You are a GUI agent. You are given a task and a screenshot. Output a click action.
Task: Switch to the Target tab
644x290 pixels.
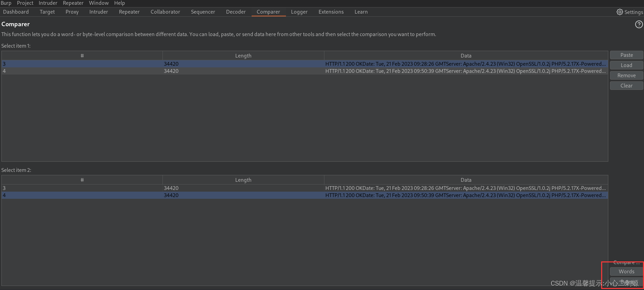pos(47,12)
